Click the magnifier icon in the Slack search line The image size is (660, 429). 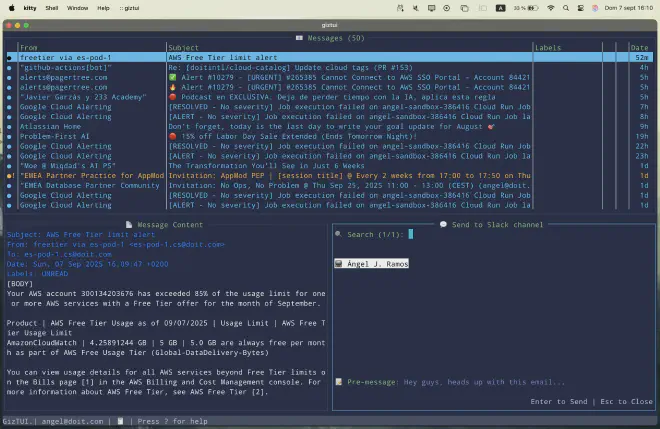pyautogui.click(x=338, y=234)
